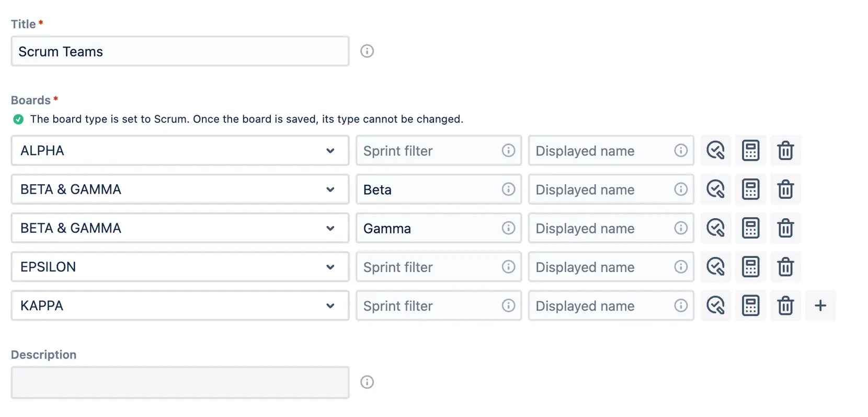Click Displayed name field in Beta row

tap(611, 189)
